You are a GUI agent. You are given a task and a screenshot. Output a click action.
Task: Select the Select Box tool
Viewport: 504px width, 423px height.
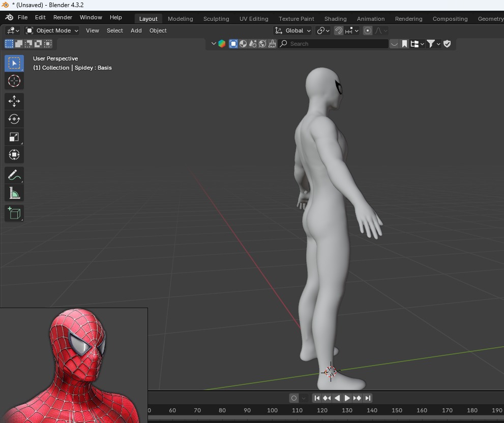[x=14, y=63]
